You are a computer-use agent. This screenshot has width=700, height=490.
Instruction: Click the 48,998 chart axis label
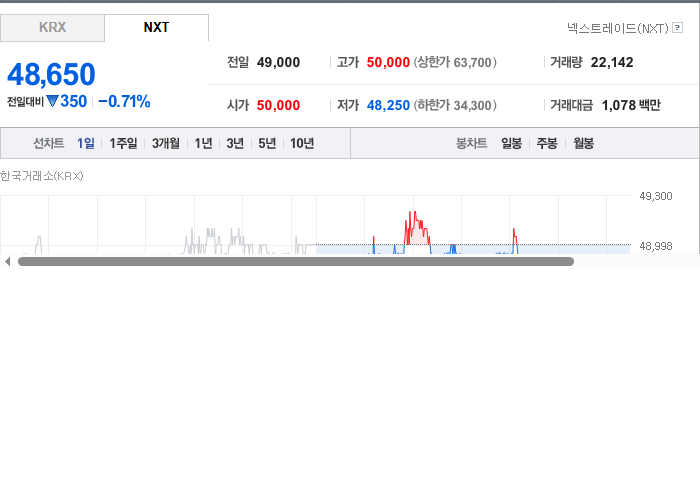(655, 246)
